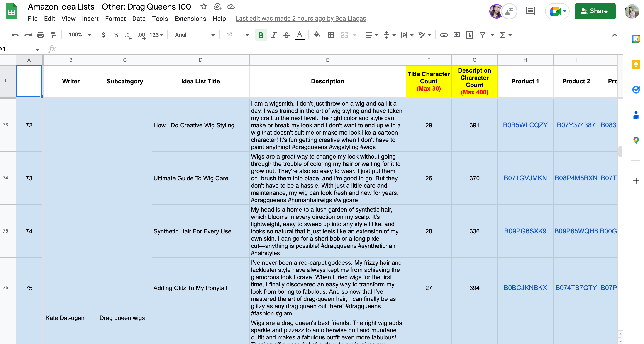The image size is (644, 344).
Task: Open filter views dropdown arrow
Action: point(493,35)
